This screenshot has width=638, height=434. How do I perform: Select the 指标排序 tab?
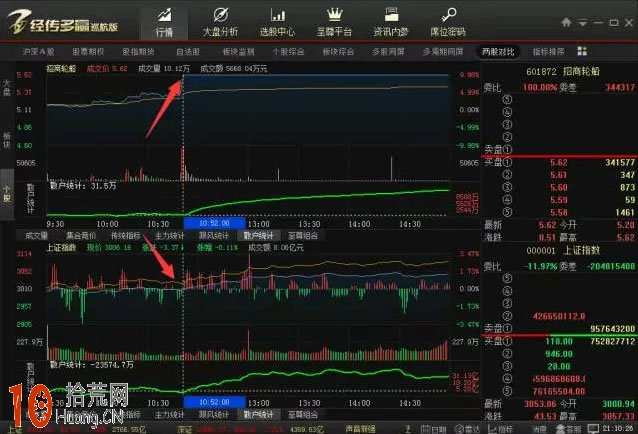tap(548, 52)
